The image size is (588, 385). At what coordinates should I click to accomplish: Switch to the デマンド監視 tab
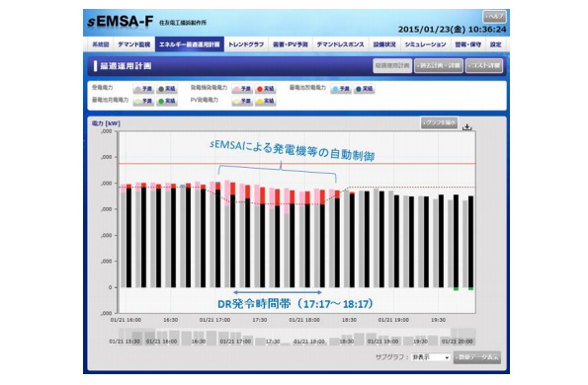[133, 44]
